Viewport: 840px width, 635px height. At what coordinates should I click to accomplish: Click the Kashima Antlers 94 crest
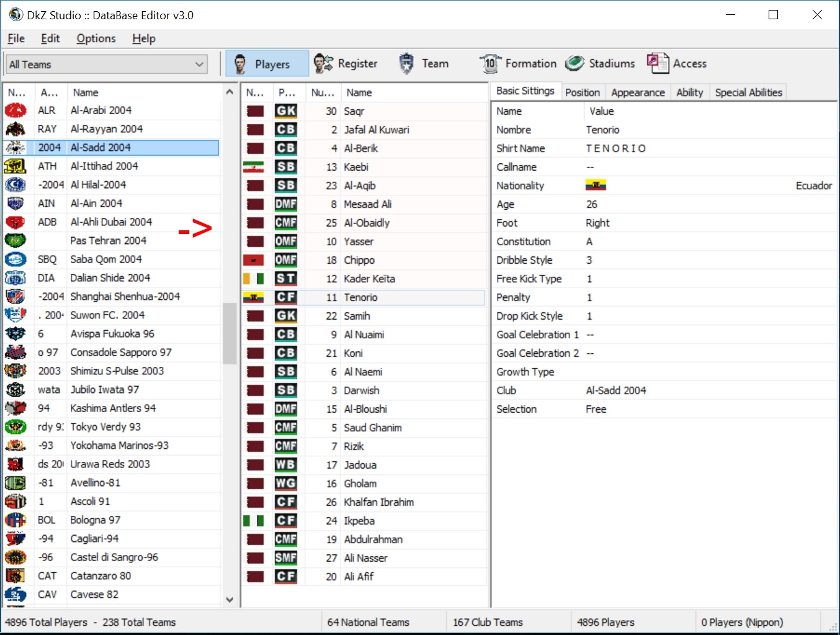point(16,408)
